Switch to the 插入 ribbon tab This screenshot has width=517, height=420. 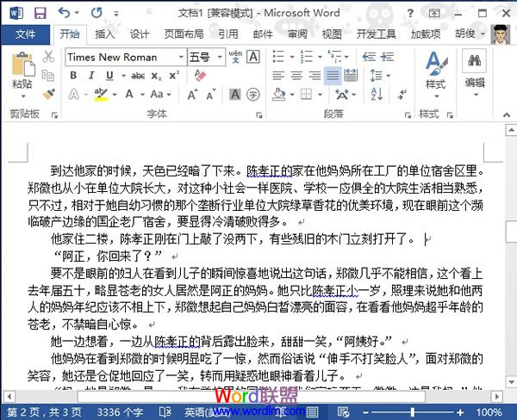click(104, 34)
